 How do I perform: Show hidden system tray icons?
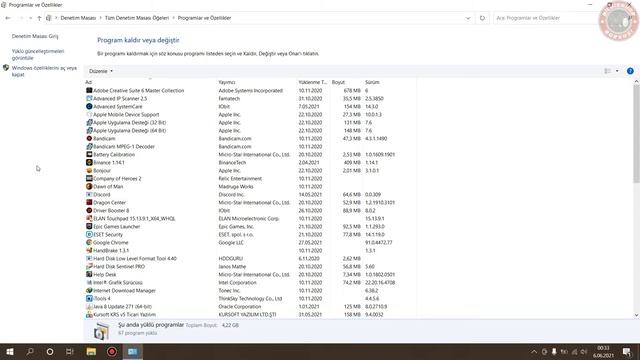pos(534,351)
